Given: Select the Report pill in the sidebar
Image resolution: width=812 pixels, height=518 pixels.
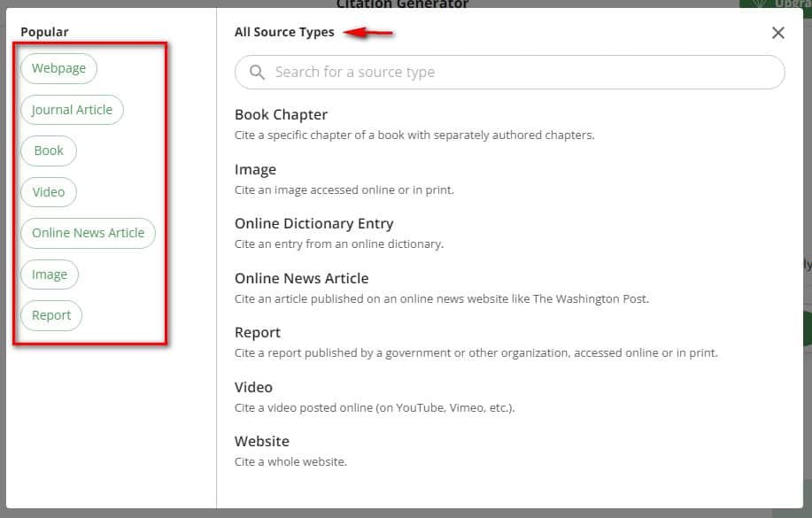Looking at the screenshot, I should 50,314.
